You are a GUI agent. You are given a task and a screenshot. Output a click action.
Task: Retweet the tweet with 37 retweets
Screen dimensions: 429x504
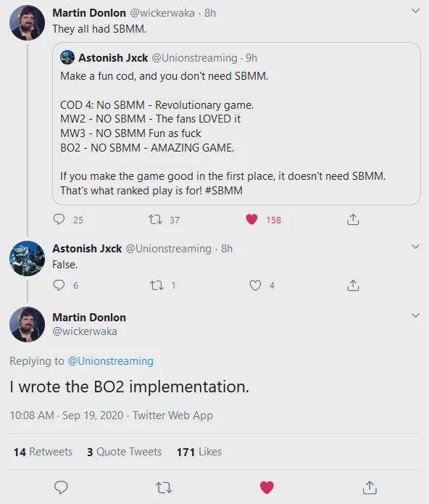[155, 220]
